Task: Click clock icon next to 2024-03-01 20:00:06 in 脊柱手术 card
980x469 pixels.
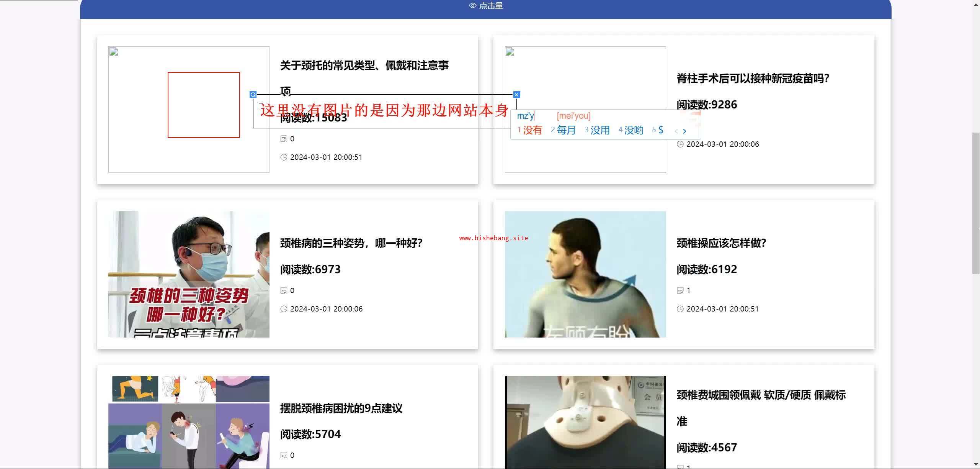Action: [x=680, y=144]
